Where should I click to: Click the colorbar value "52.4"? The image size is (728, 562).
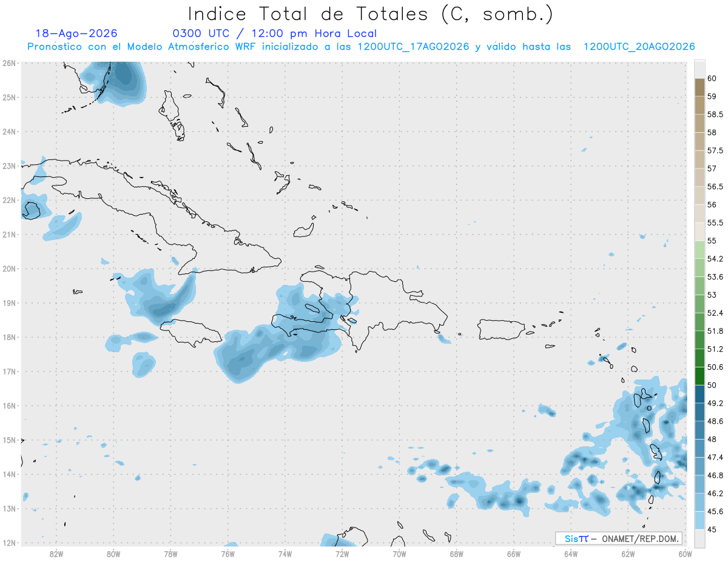point(715,313)
